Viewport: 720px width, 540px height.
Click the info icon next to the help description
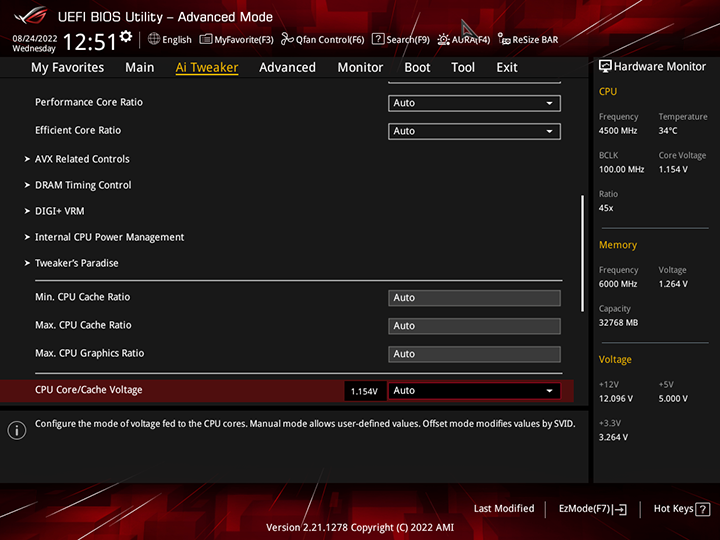[x=17, y=430]
